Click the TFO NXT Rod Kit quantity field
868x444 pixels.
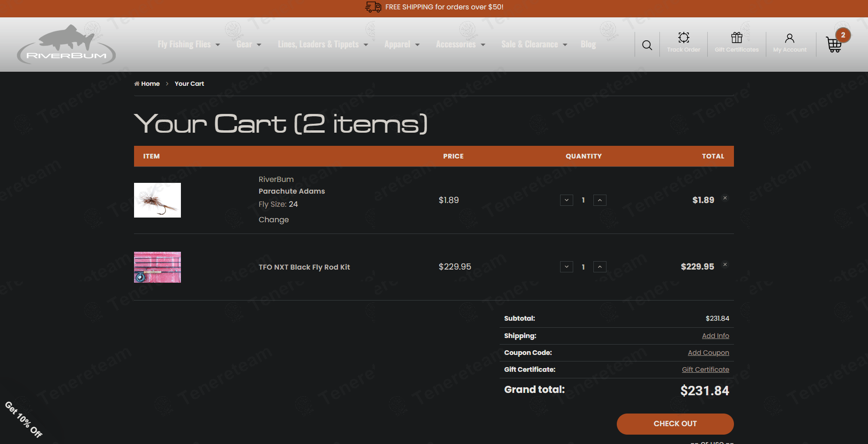click(583, 267)
